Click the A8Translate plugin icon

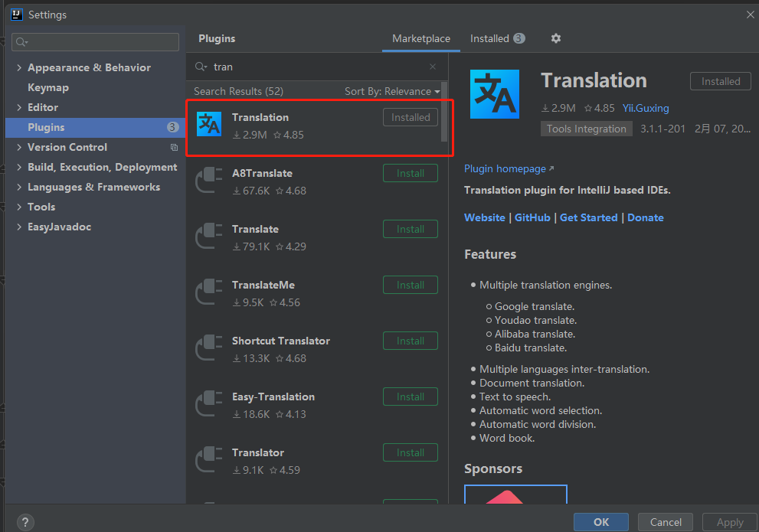209,180
